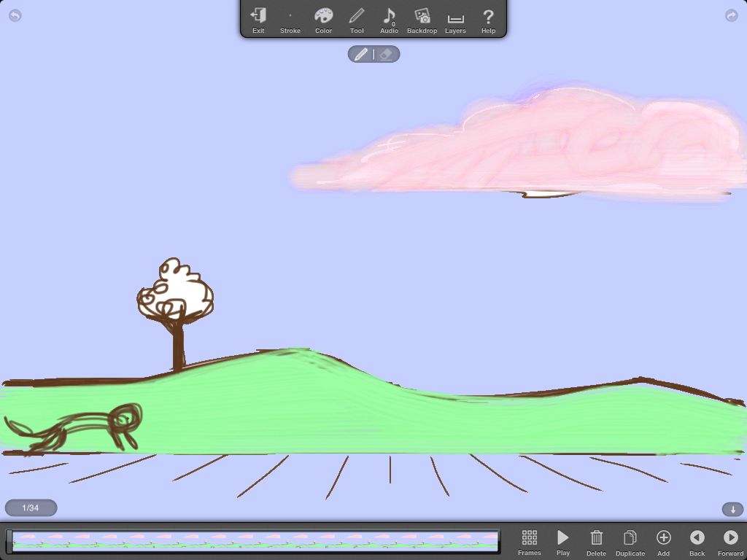Screen dimensions: 747x560
Task: Step Forward one frame
Action: 730,542
